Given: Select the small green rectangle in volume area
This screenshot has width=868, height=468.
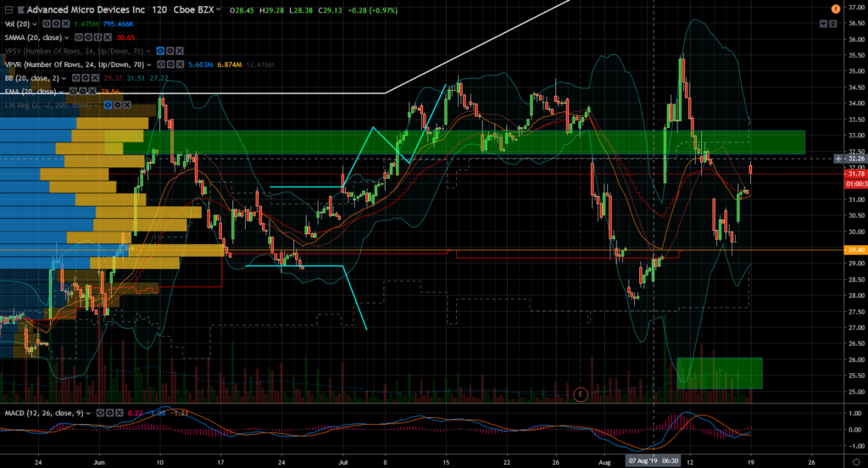Looking at the screenshot, I should [720, 373].
